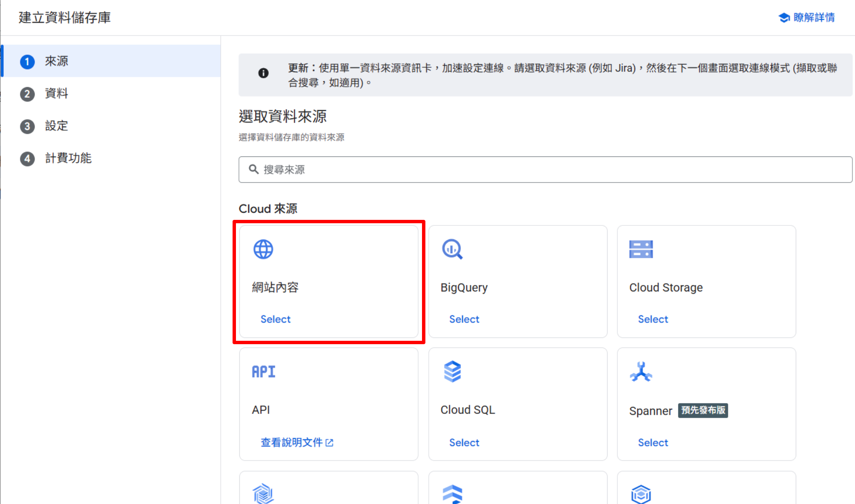Click the Cloud SQL card title
855x504 pixels.
[468, 410]
